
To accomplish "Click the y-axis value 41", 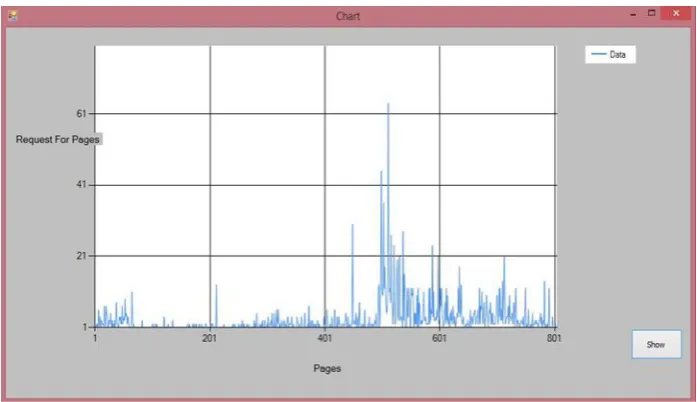I will click(81, 185).
